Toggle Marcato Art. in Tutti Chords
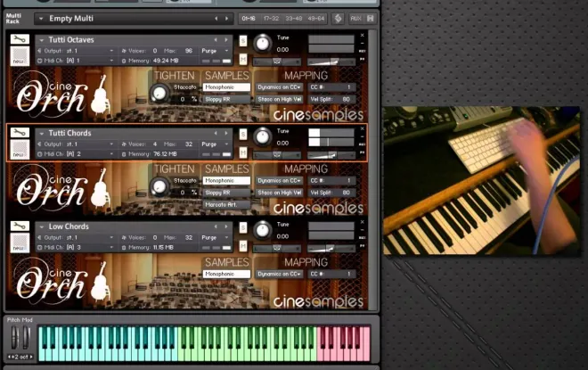 tap(226, 204)
